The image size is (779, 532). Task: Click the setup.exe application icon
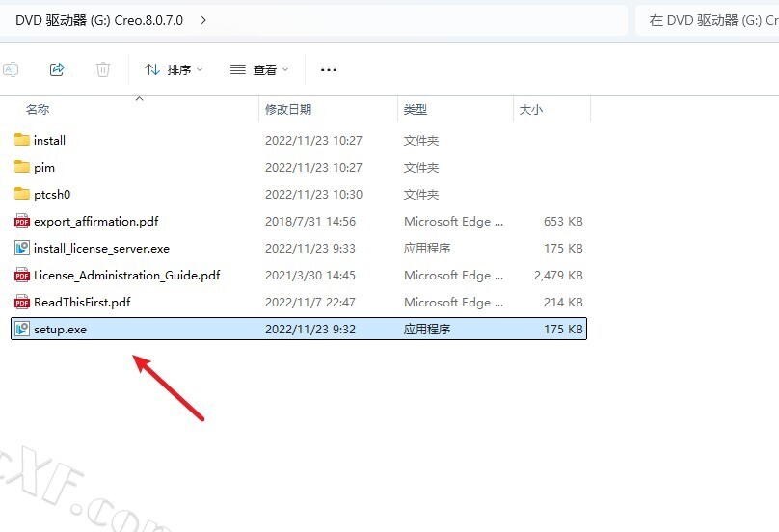22,329
